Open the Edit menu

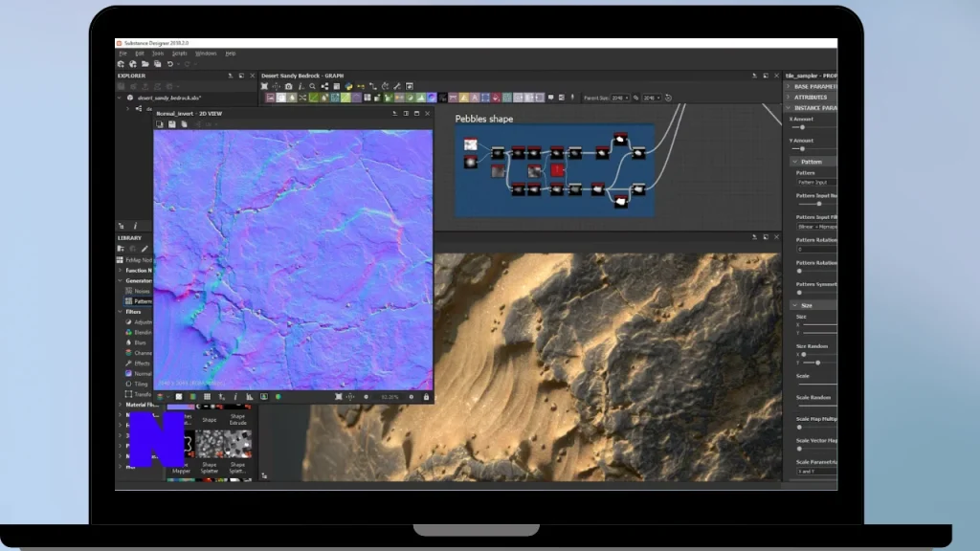tap(140, 54)
